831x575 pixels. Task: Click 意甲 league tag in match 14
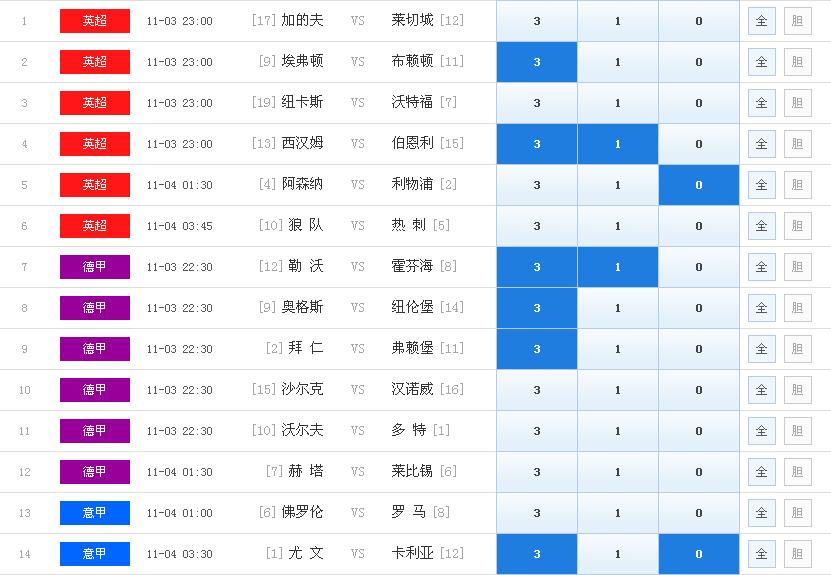pyautogui.click(x=95, y=554)
